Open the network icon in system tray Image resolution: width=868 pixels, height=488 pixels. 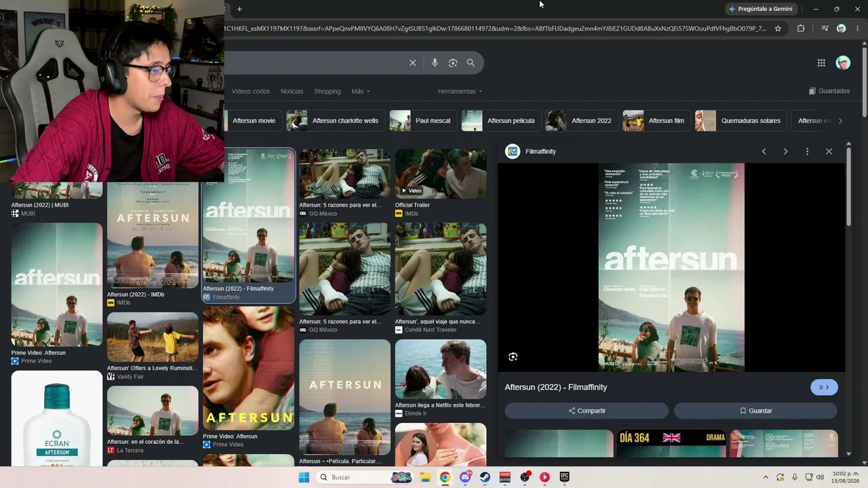tap(808, 477)
